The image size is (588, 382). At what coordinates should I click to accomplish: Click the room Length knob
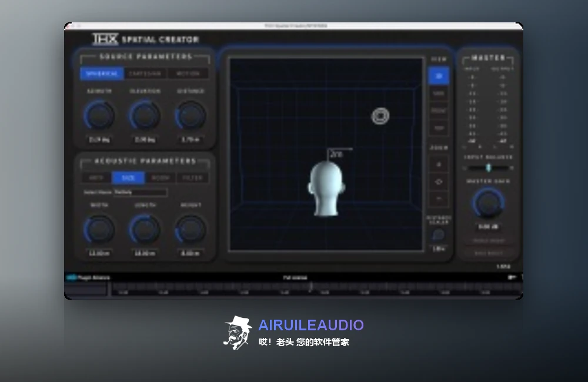click(x=145, y=229)
